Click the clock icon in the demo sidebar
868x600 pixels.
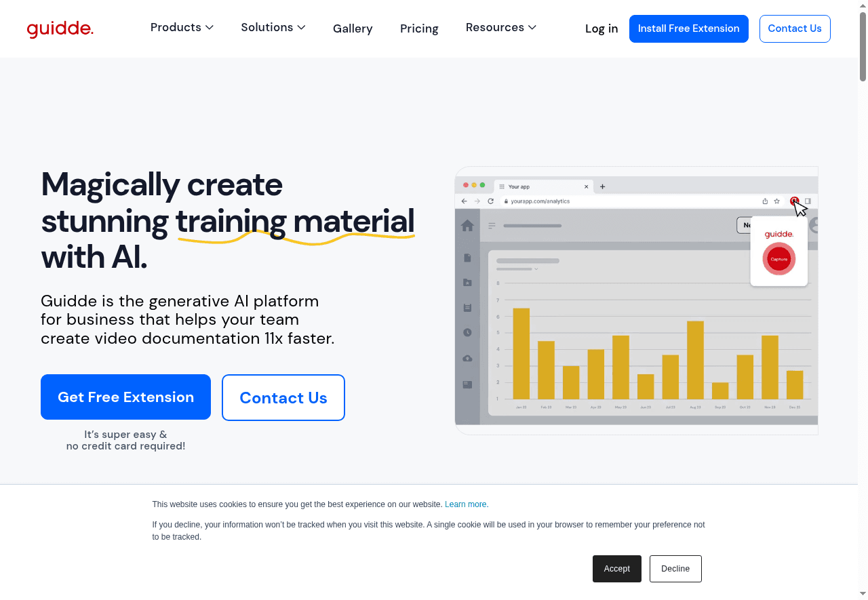467,332
